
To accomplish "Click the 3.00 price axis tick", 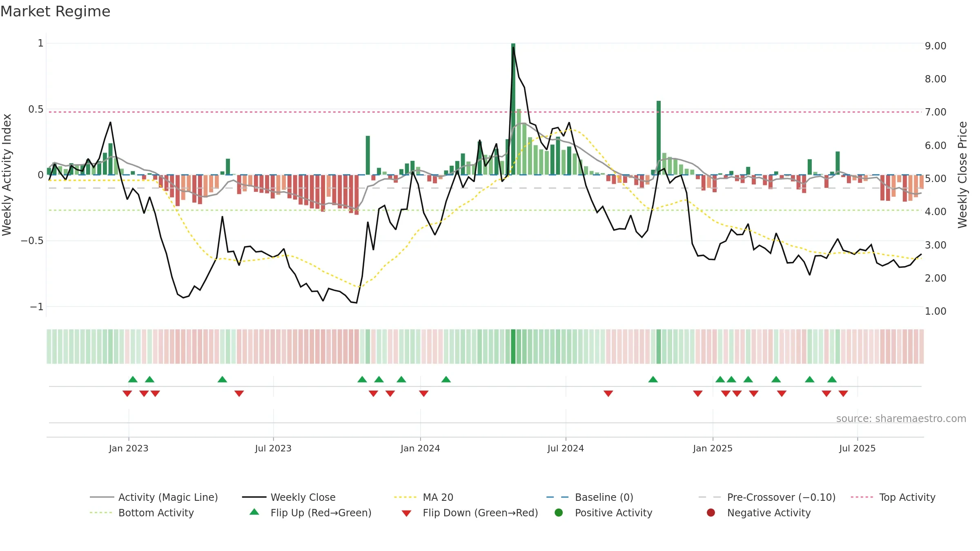I will 935,245.
